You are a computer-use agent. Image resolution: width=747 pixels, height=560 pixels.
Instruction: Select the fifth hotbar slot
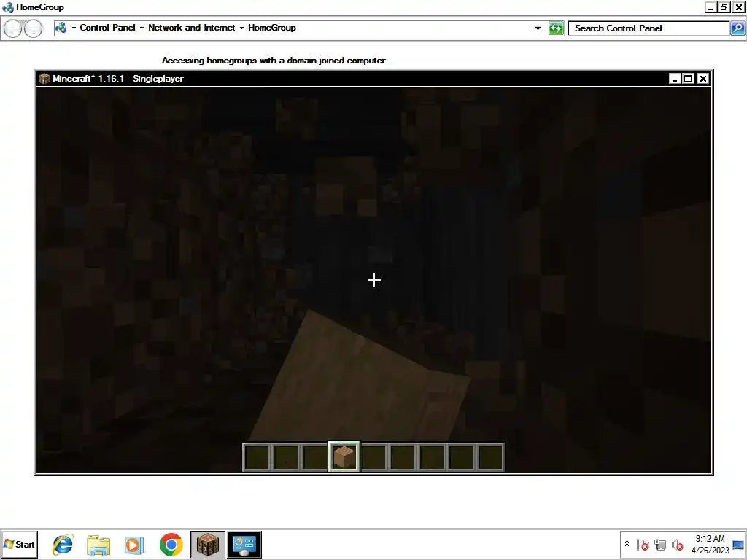click(374, 457)
